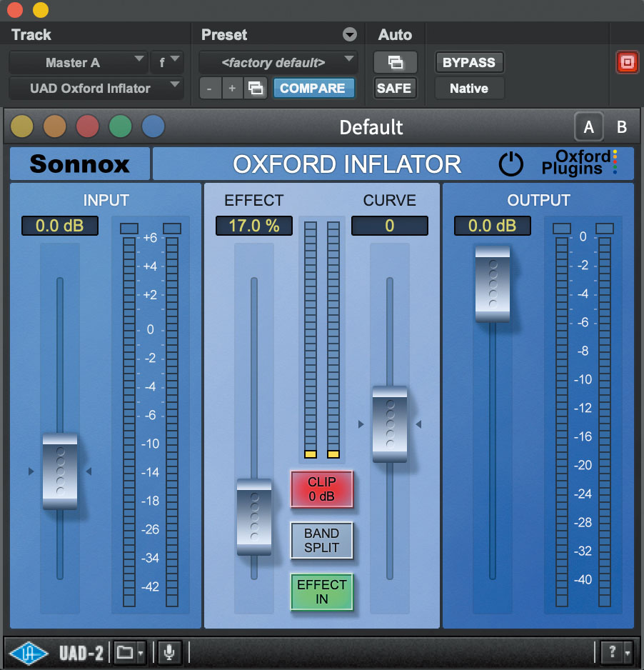Open the UAD Oxford Inflator plugin selector
The image size is (644, 670).
point(96,89)
